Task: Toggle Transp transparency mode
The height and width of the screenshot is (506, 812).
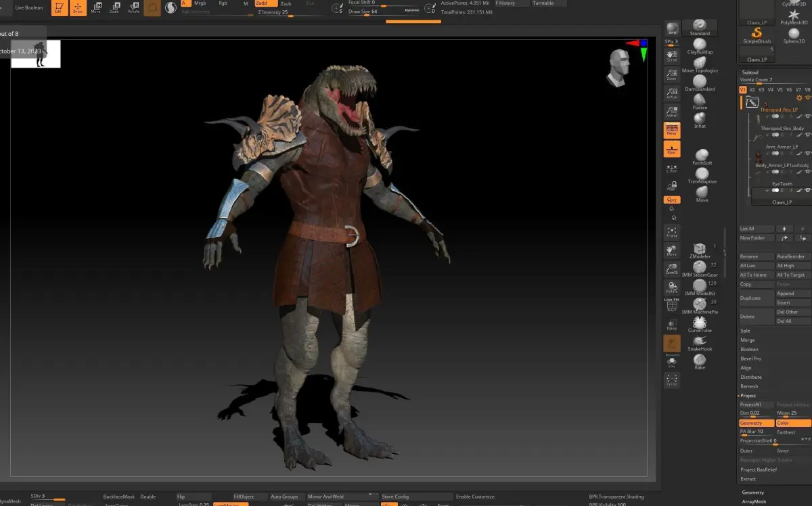Action: click(x=672, y=324)
